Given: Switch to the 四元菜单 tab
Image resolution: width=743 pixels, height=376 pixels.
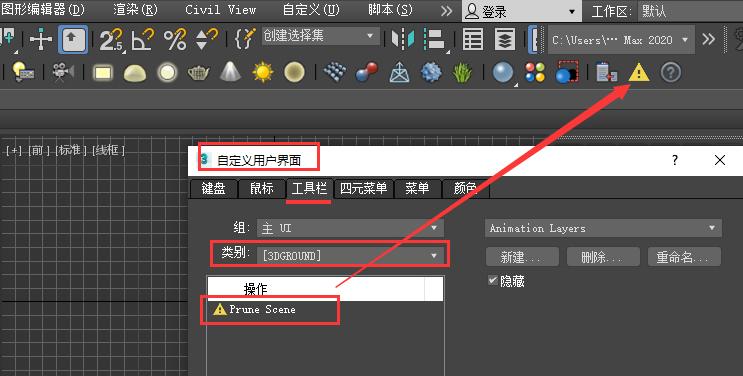Looking at the screenshot, I should [x=363, y=189].
